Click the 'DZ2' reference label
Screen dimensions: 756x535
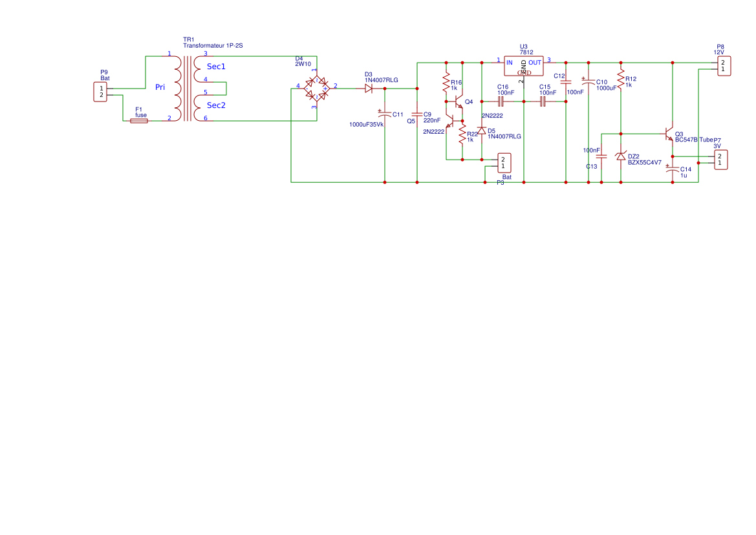point(634,156)
